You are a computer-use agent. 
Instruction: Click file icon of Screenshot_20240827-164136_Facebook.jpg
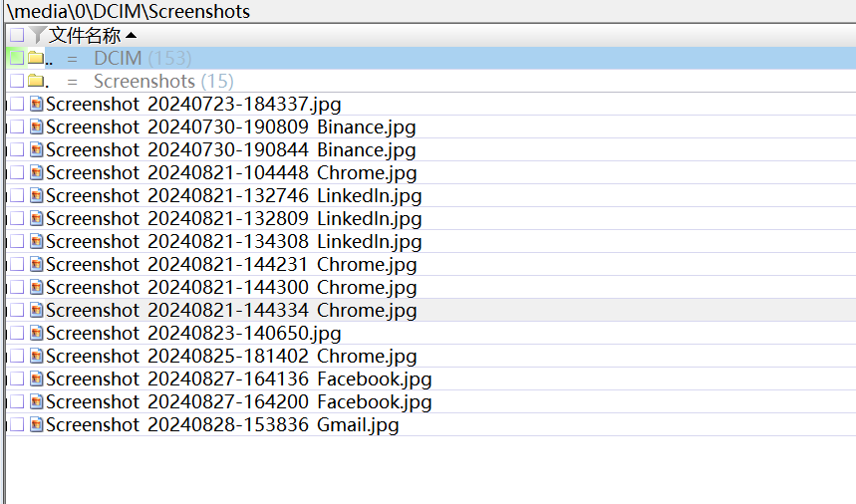pos(37,379)
